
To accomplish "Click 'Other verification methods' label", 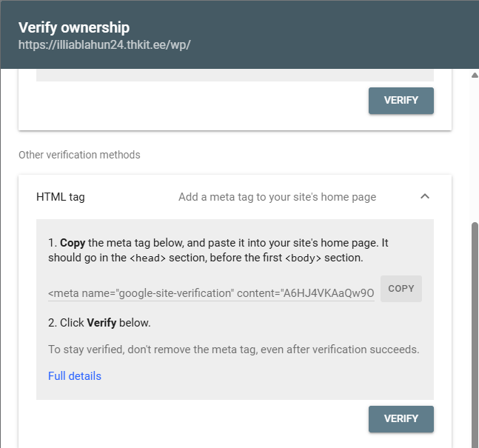I will [79, 155].
